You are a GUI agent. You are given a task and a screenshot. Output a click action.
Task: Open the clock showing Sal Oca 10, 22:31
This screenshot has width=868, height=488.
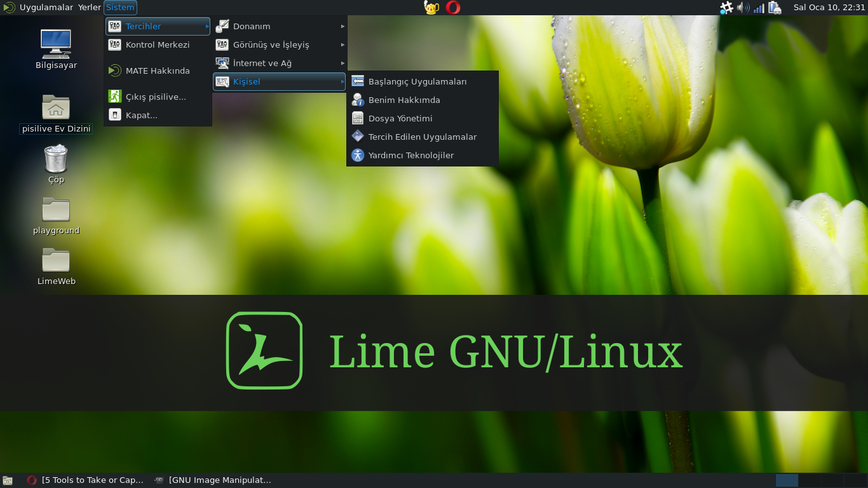[829, 8]
